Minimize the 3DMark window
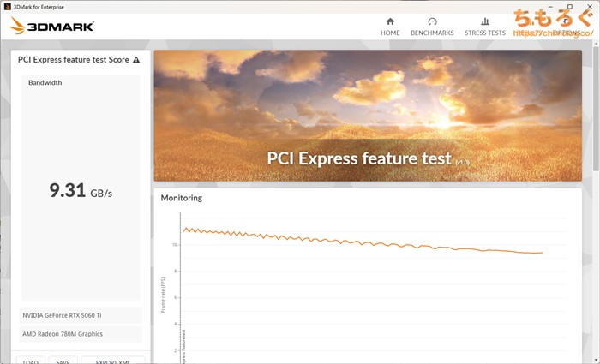 [x=550, y=7]
